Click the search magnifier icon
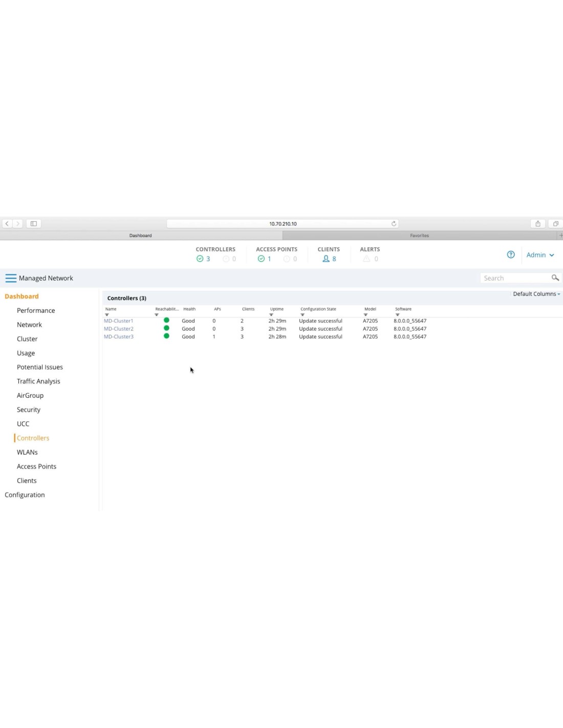The height and width of the screenshot is (728, 563). [x=555, y=278]
